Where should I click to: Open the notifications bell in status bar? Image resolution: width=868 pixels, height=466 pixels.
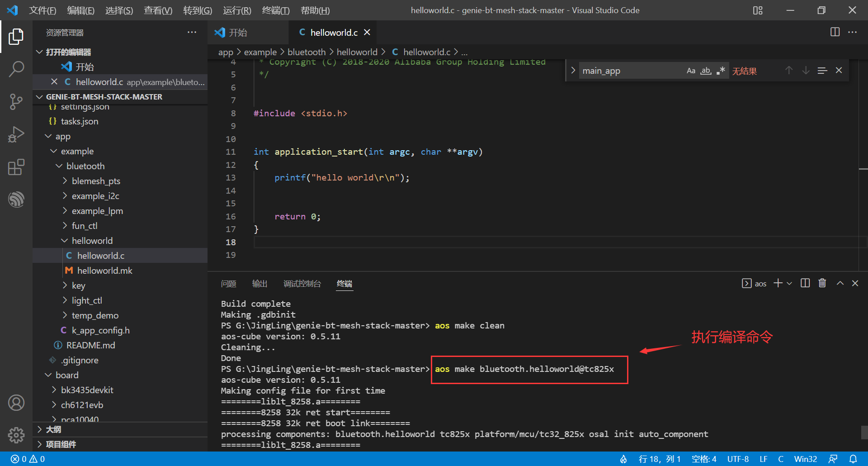click(x=853, y=459)
